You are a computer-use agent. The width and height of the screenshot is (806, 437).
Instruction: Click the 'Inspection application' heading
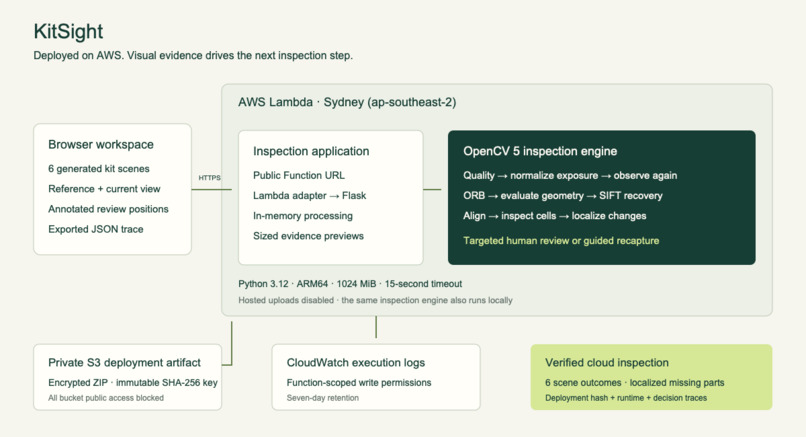[x=311, y=151]
